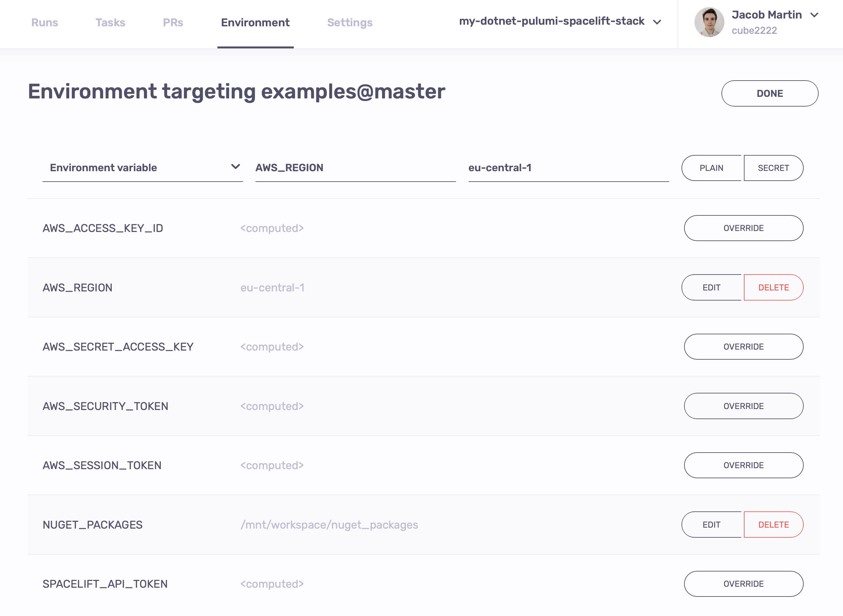Open the Settings tab
Image resolution: width=843 pixels, height=616 pixels.
click(x=349, y=22)
